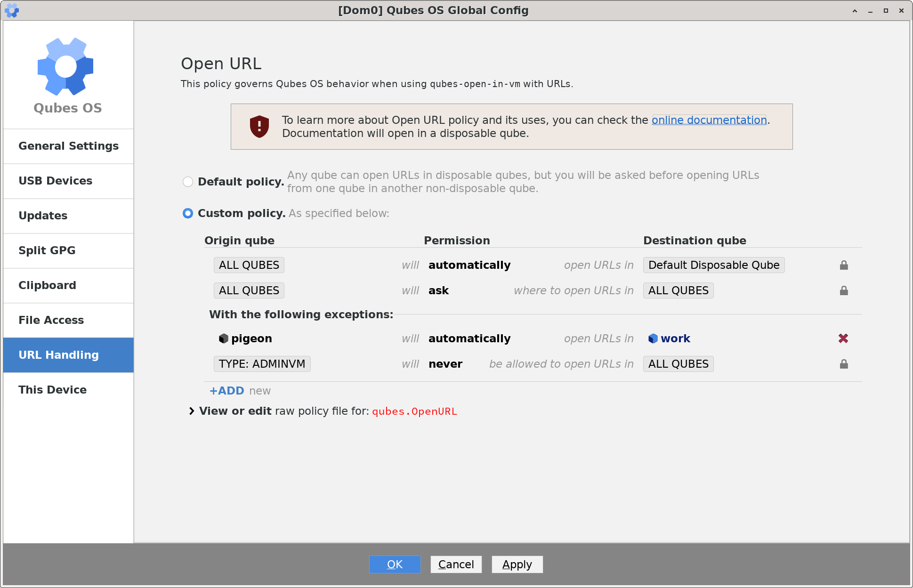Click ALL QUBES origin in automatically row

click(249, 265)
